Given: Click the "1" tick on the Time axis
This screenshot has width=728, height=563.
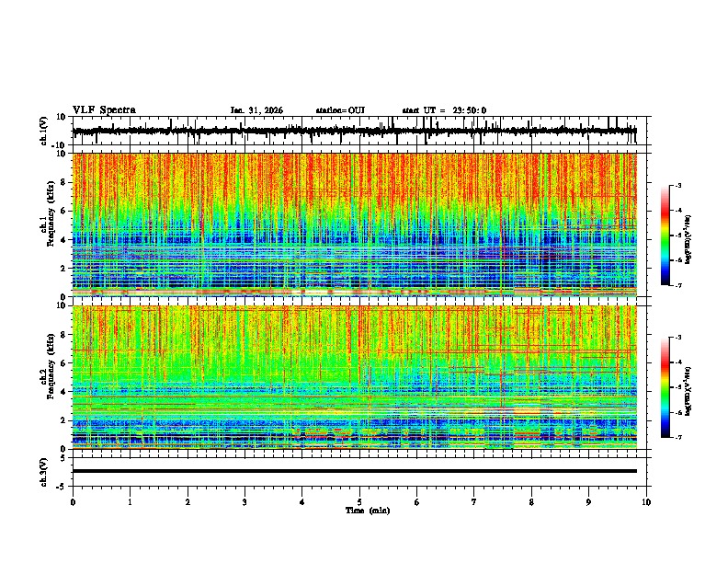Looking at the screenshot, I should [x=130, y=502].
